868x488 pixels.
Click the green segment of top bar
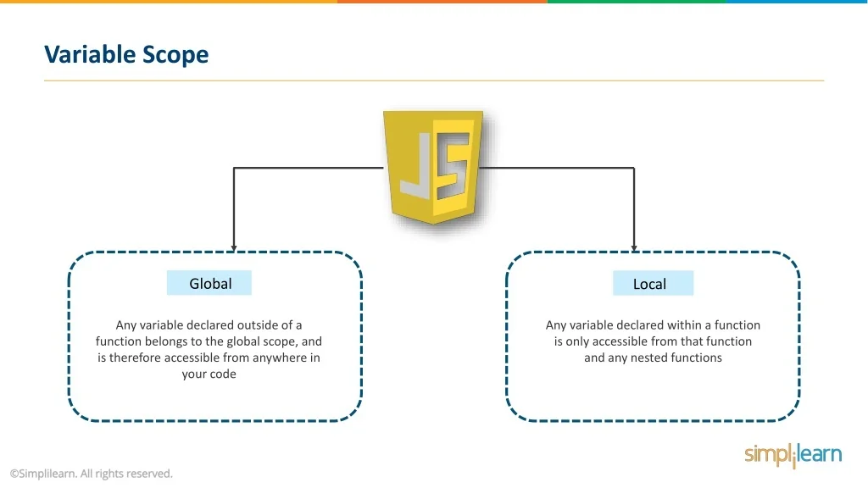tap(636, 2)
